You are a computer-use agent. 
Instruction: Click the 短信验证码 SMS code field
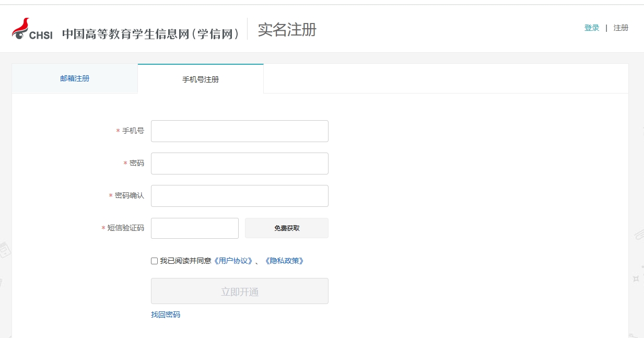[194, 228]
